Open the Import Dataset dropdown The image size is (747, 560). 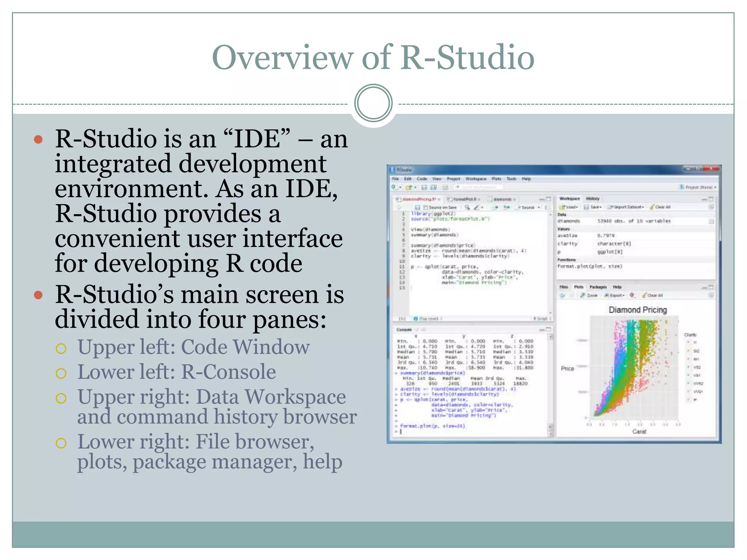627,207
